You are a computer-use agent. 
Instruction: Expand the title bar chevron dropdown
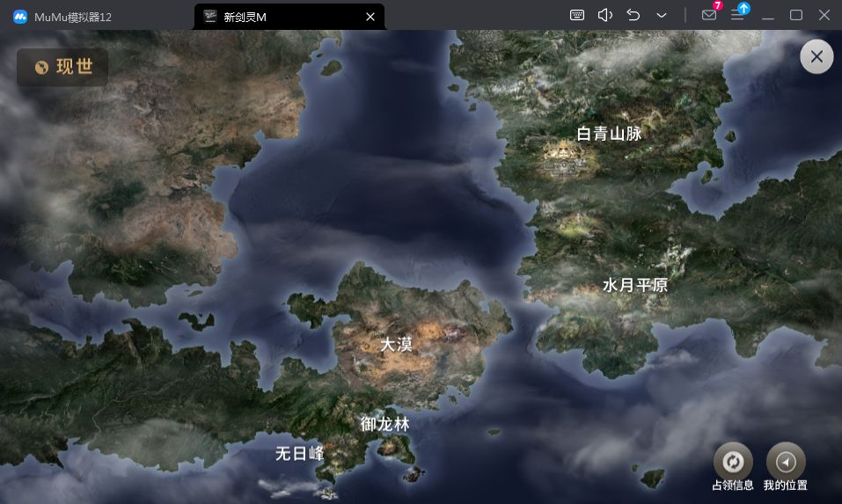click(x=661, y=15)
